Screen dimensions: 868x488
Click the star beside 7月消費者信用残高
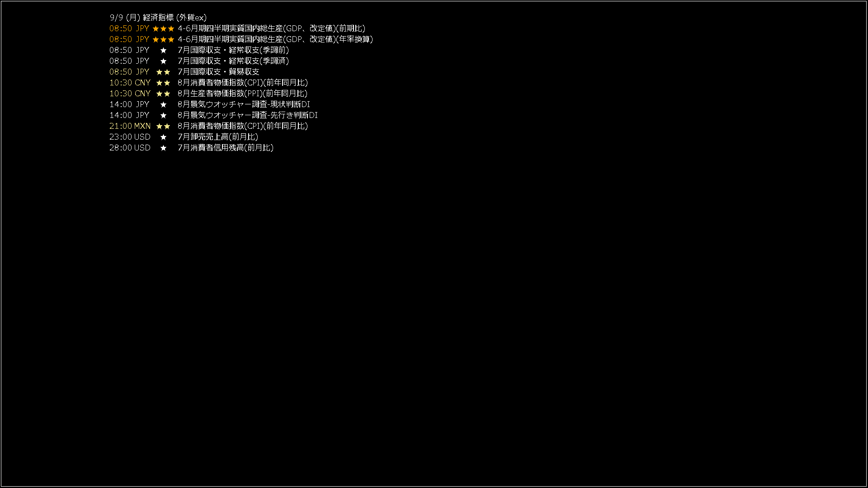click(163, 148)
